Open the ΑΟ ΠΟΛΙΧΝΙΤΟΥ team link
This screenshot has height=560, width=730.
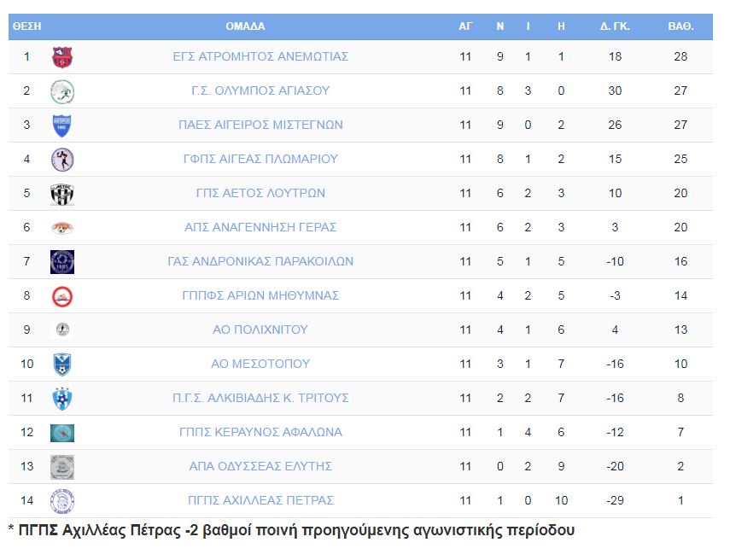[260, 330]
